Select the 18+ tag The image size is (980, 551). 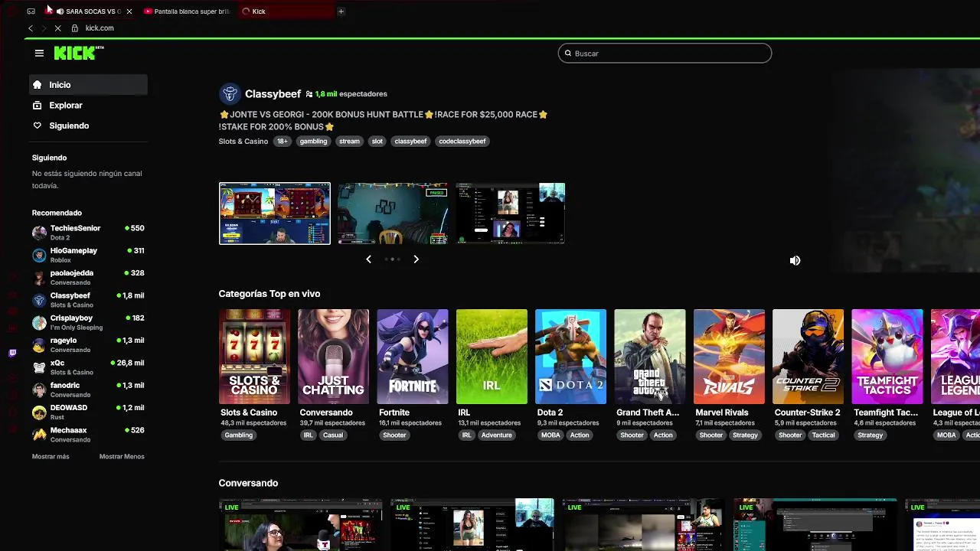pos(283,141)
